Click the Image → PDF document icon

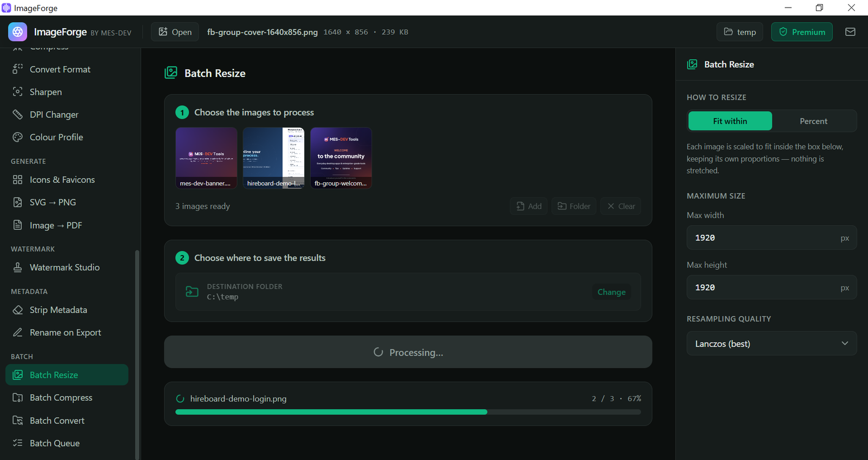[x=18, y=225]
